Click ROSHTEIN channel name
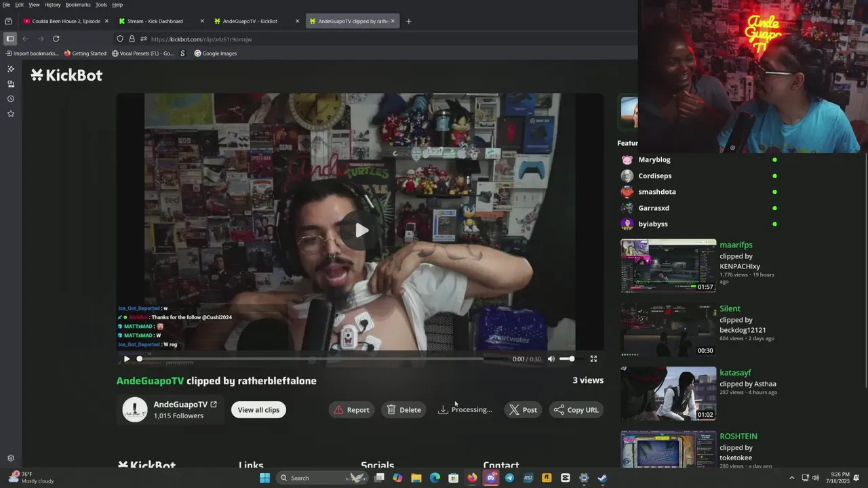Viewport: 868px width, 488px height. (x=738, y=436)
